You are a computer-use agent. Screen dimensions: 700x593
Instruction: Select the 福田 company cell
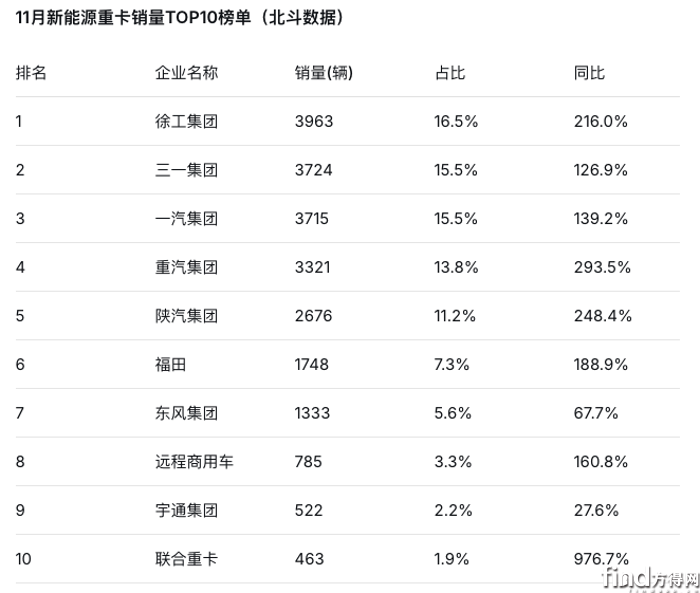point(171,365)
